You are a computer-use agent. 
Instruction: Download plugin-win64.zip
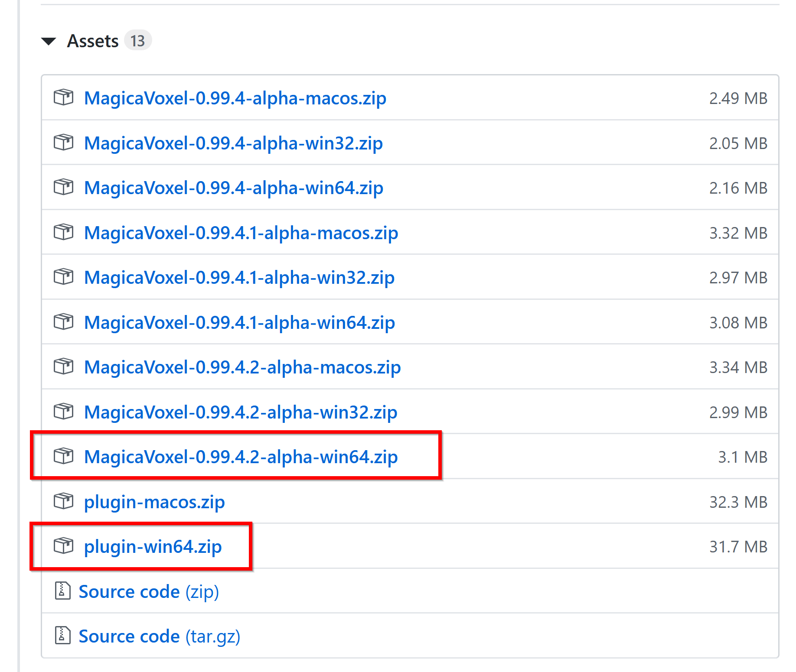(153, 547)
